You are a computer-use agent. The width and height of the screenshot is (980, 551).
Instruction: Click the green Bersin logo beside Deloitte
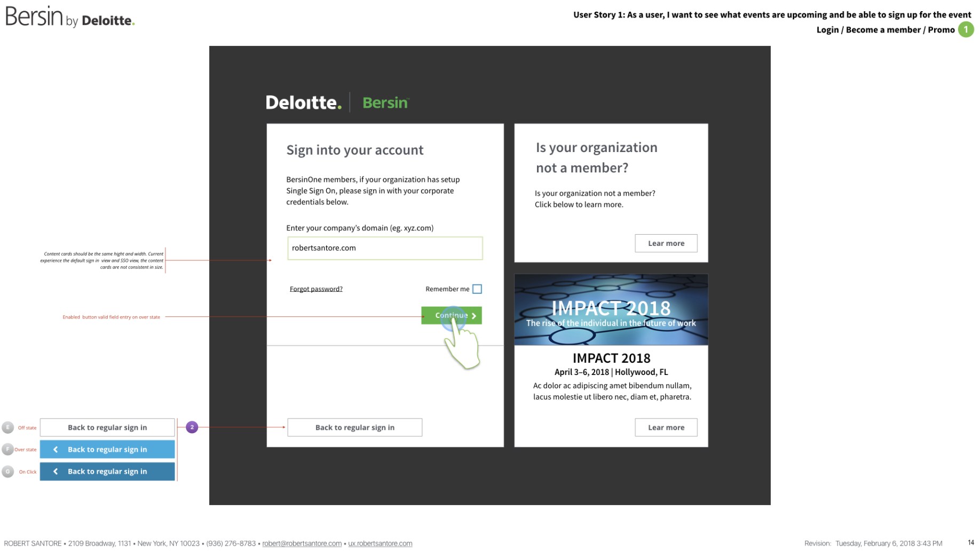(385, 102)
